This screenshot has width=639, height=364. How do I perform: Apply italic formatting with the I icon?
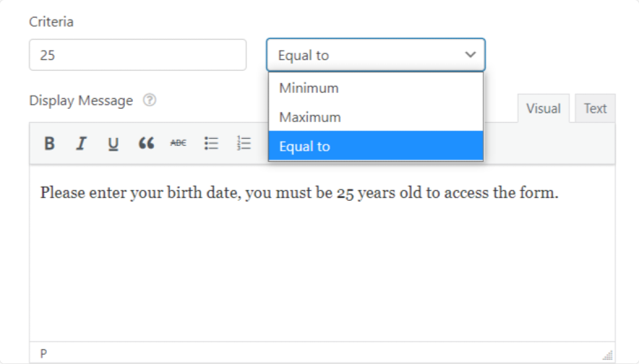pyautogui.click(x=81, y=143)
